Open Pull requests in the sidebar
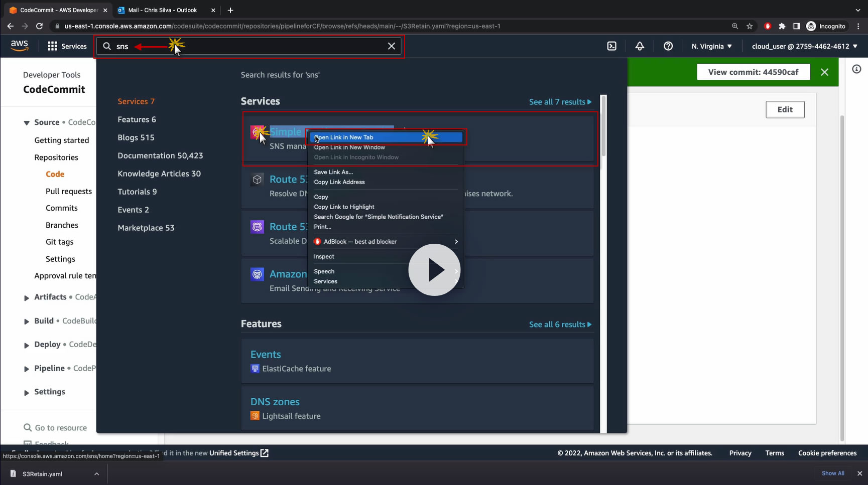The image size is (868, 485). click(69, 191)
